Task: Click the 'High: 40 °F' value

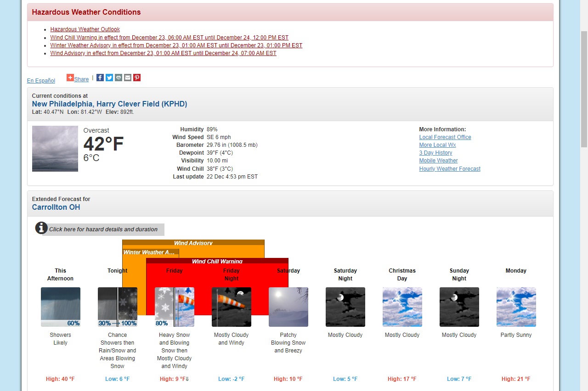Action: coord(60,379)
